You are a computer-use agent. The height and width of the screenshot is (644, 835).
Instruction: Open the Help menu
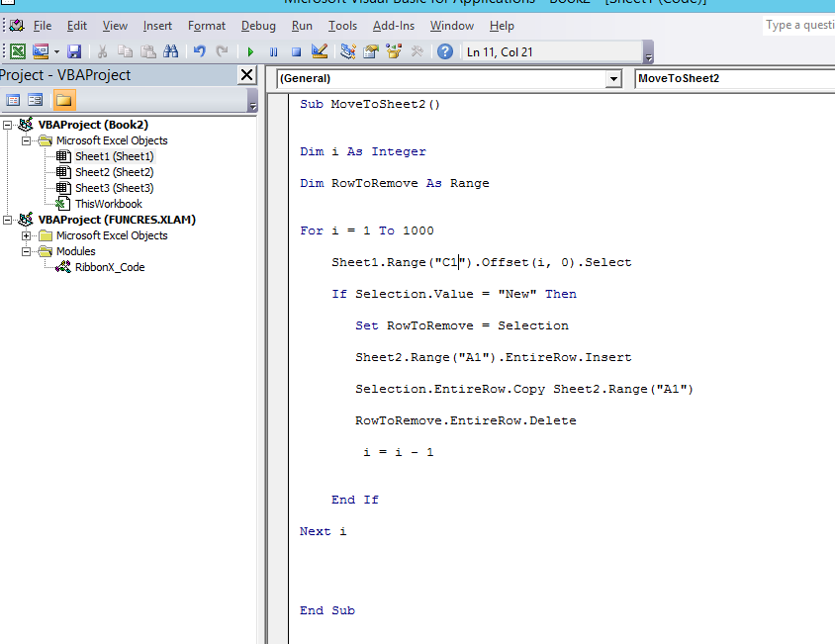click(x=502, y=26)
